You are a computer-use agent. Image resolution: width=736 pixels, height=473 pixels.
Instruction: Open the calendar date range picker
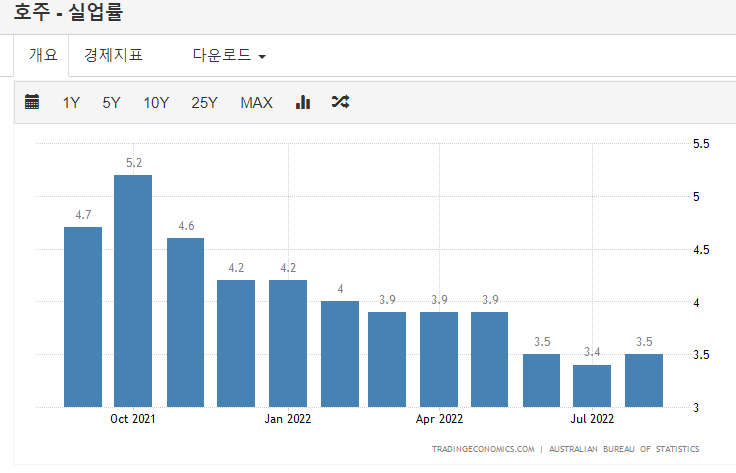(32, 102)
